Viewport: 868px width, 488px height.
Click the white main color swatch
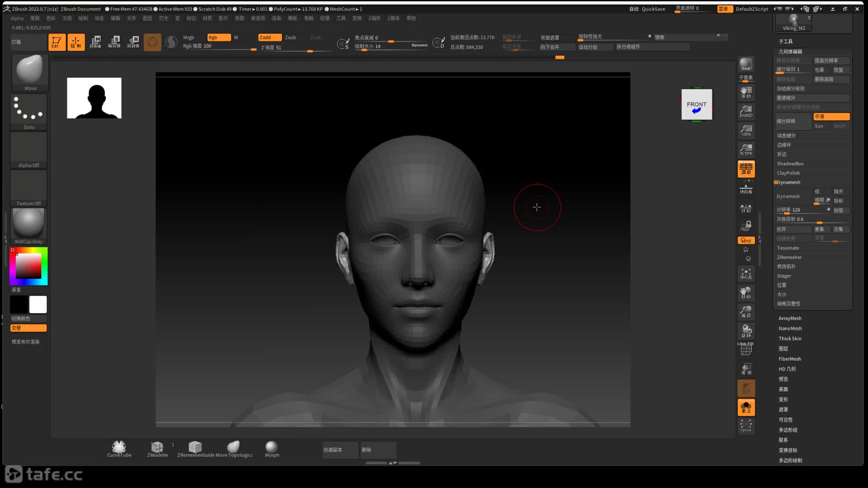coord(38,305)
